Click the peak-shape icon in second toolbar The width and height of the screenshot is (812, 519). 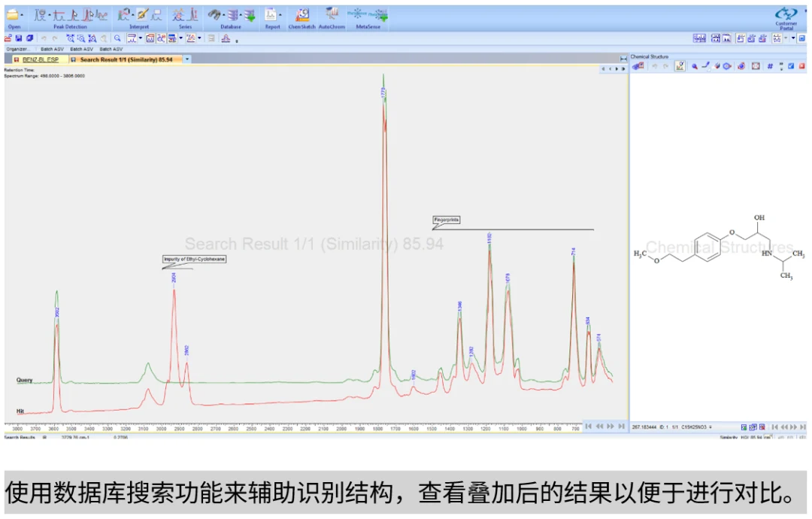click(226, 38)
